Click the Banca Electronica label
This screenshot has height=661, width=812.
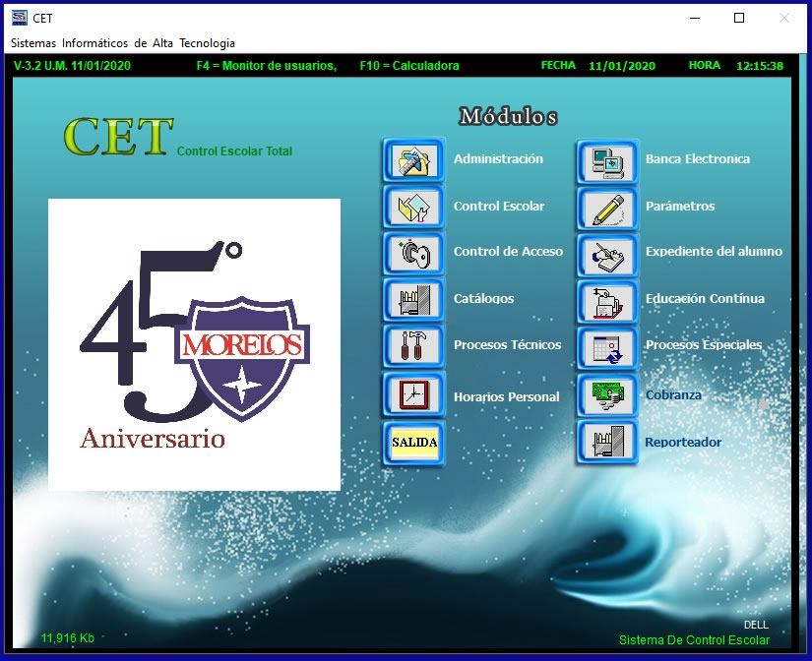point(698,159)
